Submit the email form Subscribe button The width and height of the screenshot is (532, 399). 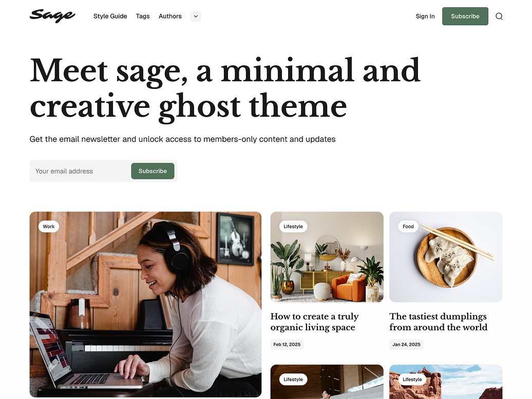tap(153, 171)
